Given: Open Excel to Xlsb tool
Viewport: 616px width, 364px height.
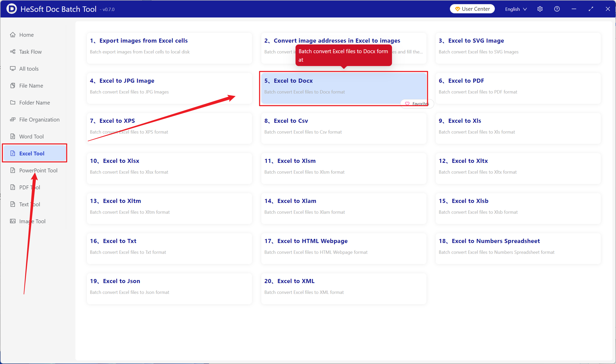Looking at the screenshot, I should 518,209.
